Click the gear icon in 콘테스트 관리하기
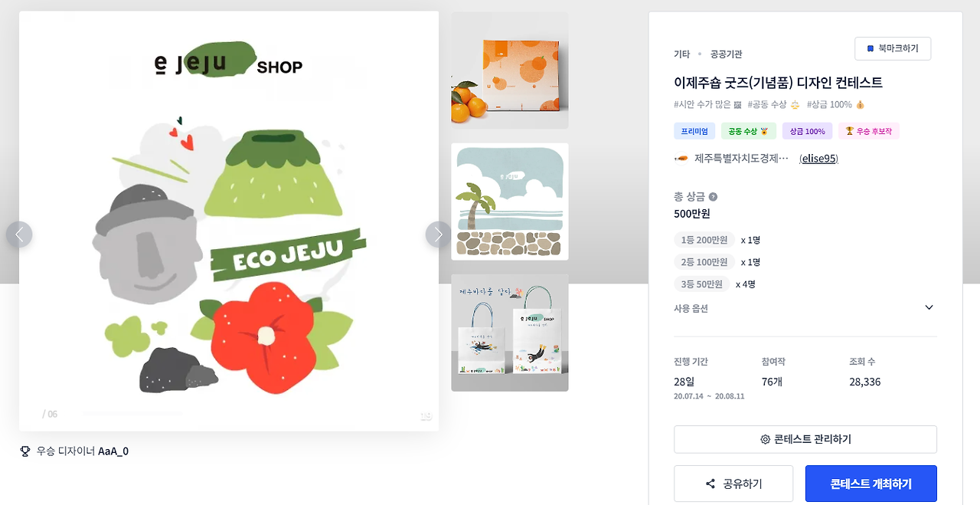This screenshot has height=505, width=980. click(765, 440)
